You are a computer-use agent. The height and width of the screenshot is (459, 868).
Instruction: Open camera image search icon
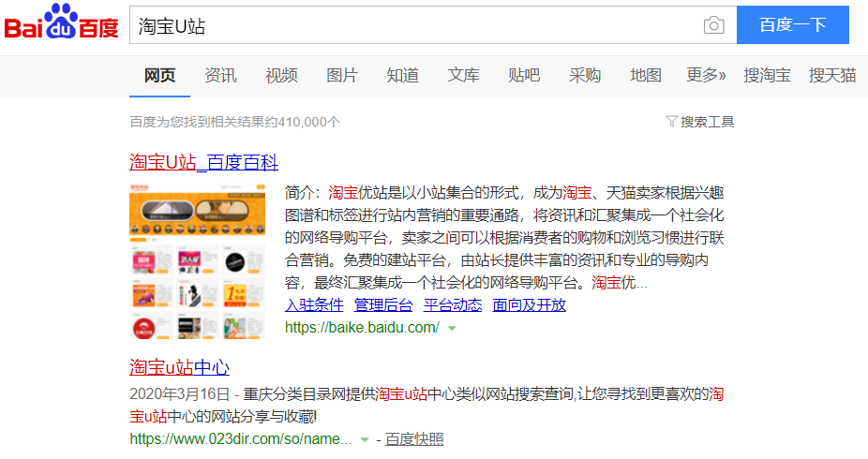pyautogui.click(x=713, y=25)
